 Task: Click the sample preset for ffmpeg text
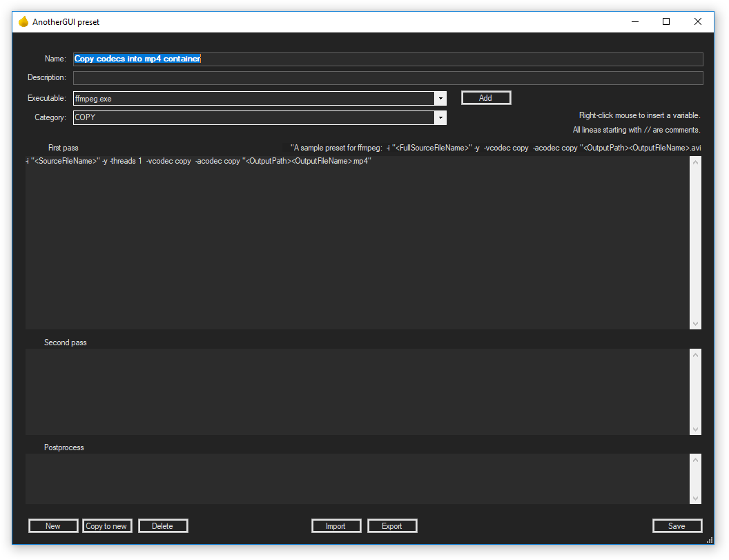click(496, 148)
